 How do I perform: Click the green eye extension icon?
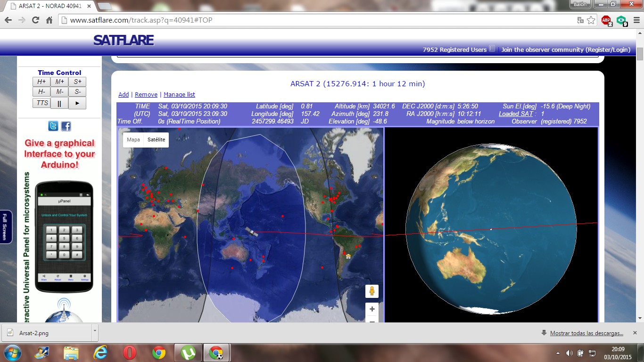click(621, 20)
